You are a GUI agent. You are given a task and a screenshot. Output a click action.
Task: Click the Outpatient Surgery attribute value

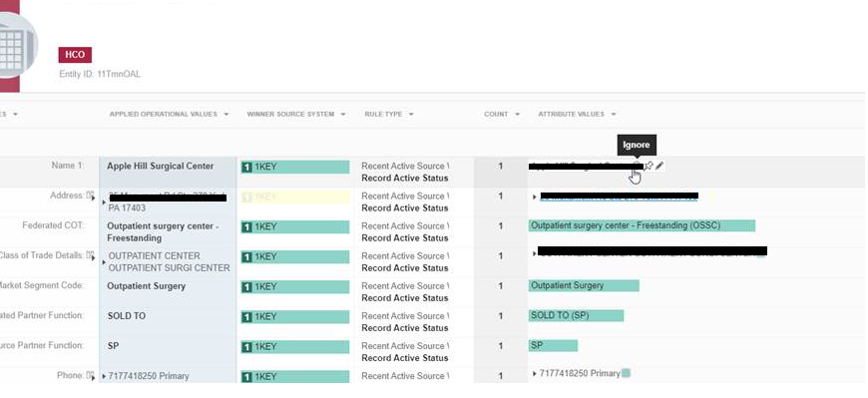coord(584,285)
